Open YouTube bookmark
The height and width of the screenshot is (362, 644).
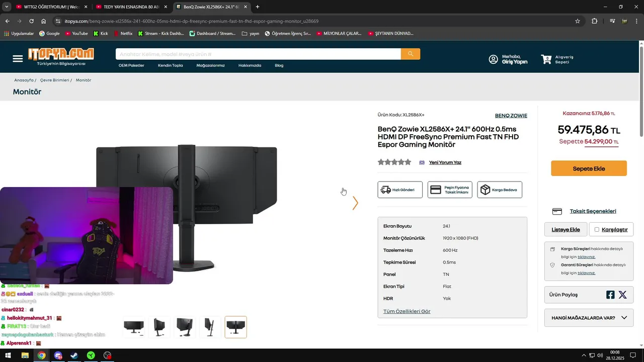coord(76,34)
